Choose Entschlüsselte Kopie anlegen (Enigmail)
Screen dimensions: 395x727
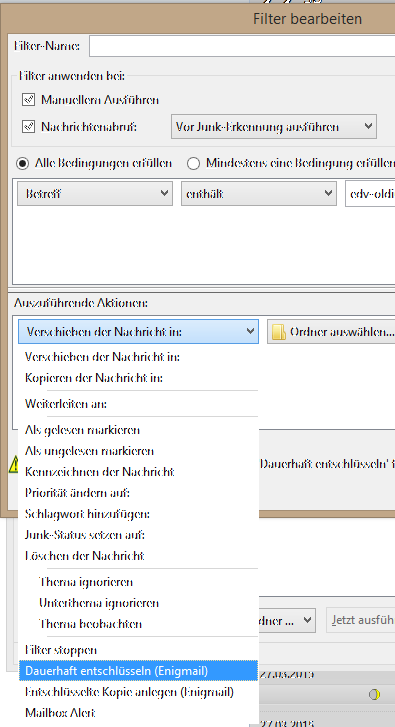139,692
